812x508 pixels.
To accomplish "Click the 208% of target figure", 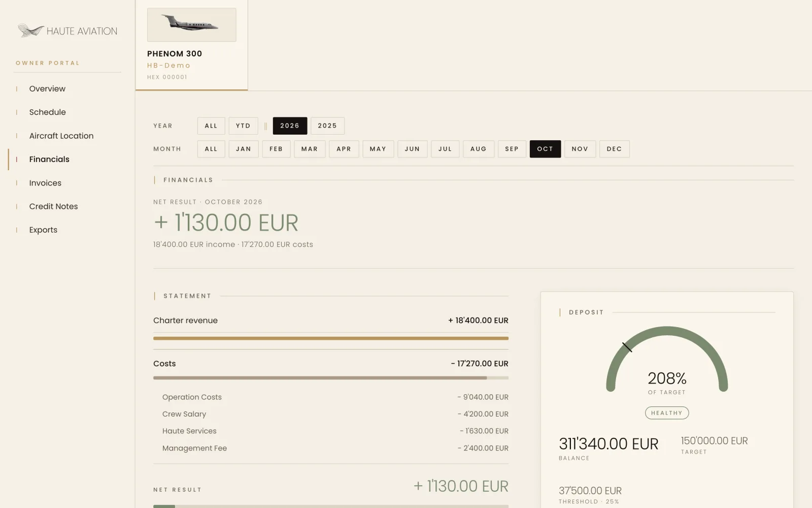I will point(667,378).
